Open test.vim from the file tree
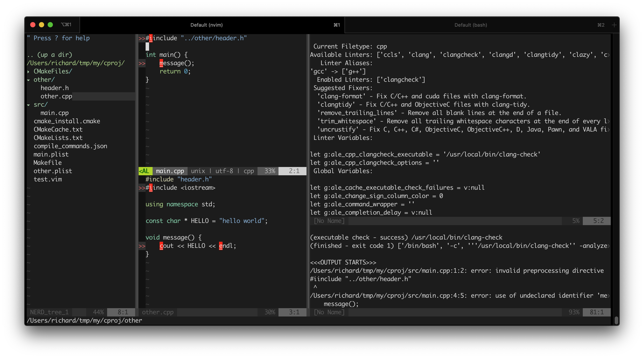 point(48,179)
